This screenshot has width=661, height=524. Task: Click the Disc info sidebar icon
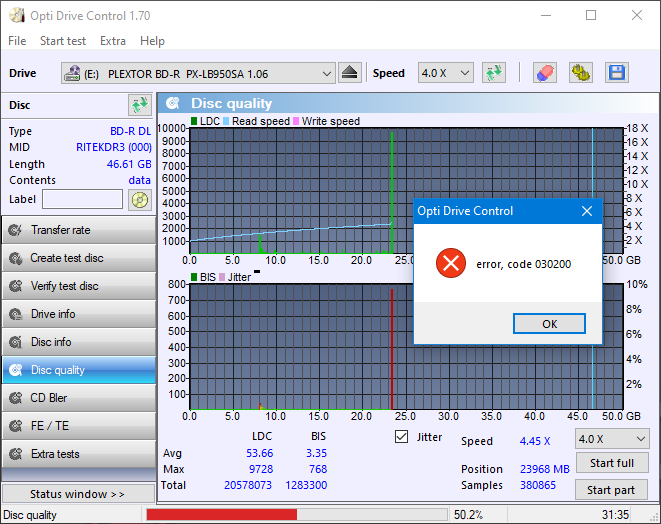tap(16, 342)
